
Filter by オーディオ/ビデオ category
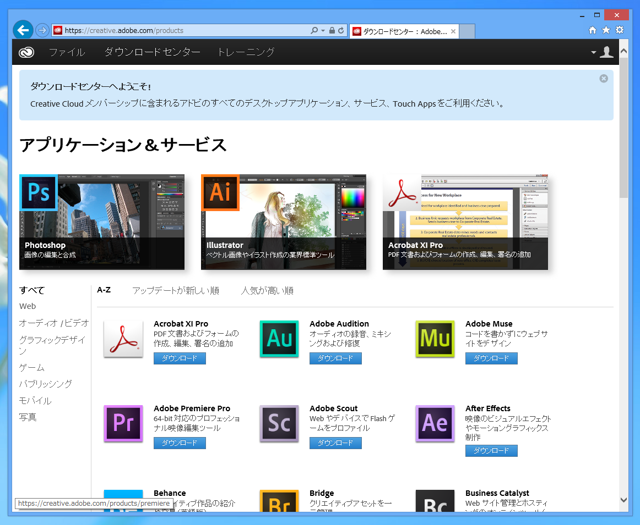[54, 323]
